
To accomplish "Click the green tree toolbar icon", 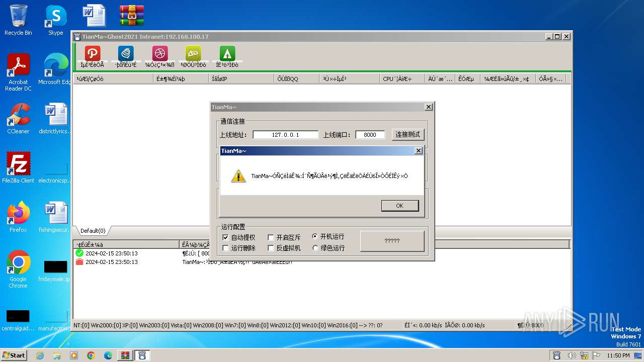I will [x=227, y=53].
